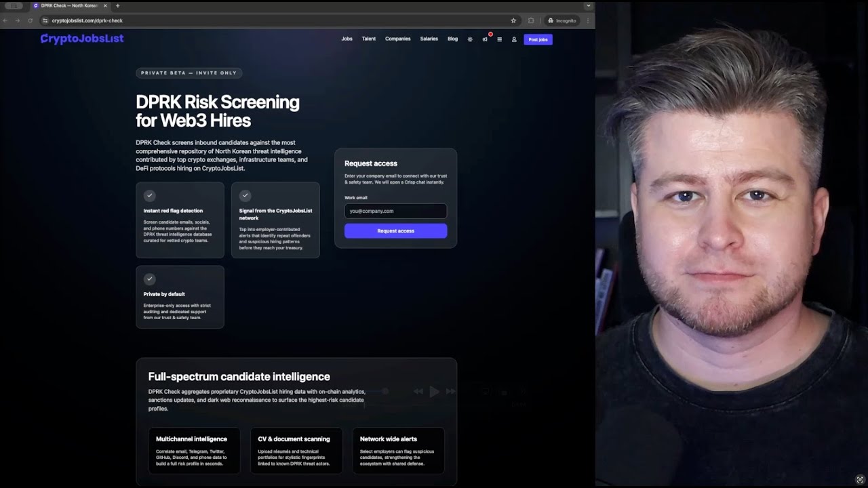Click the faint slider knob overlay
The image size is (868, 488).
pyautogui.click(x=385, y=391)
